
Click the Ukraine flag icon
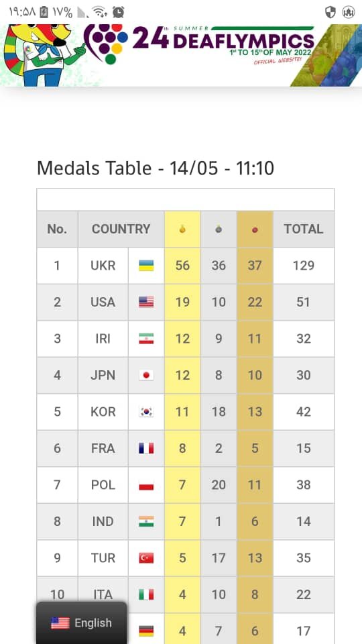[x=146, y=266]
